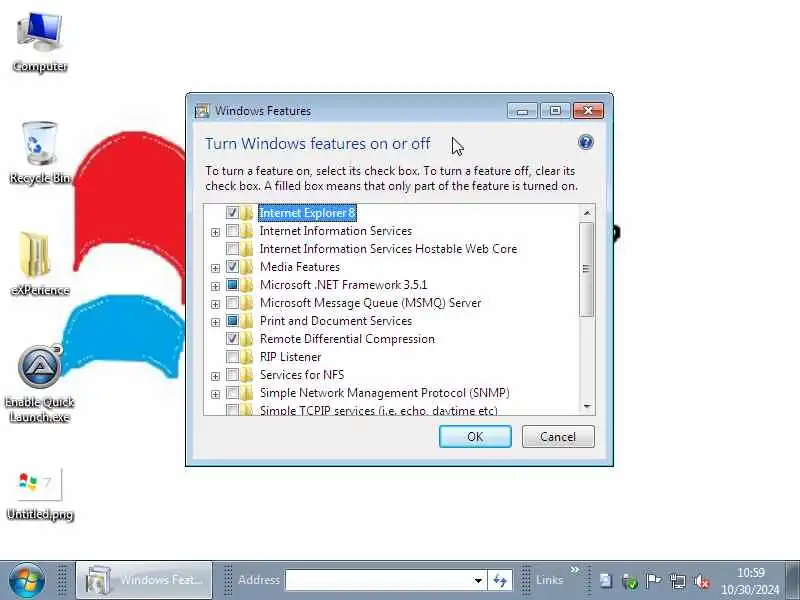Check the Simple Network Management Protocol checkbox
The height and width of the screenshot is (600, 800).
(232, 393)
